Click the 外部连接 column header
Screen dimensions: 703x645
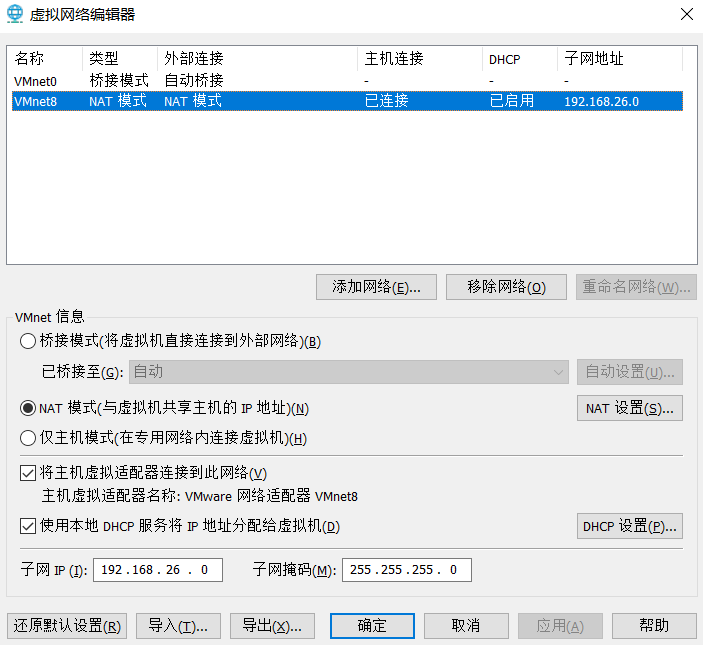pyautogui.click(x=257, y=59)
